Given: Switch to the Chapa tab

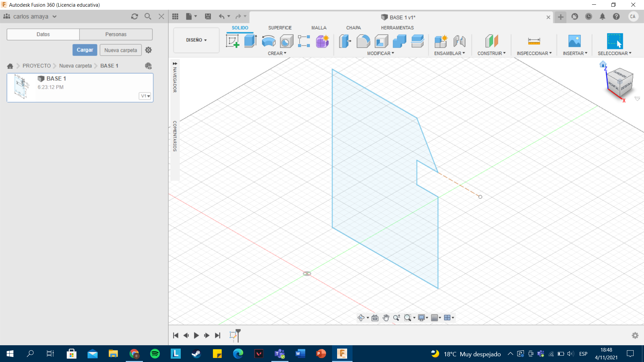Looking at the screenshot, I should tap(354, 28).
